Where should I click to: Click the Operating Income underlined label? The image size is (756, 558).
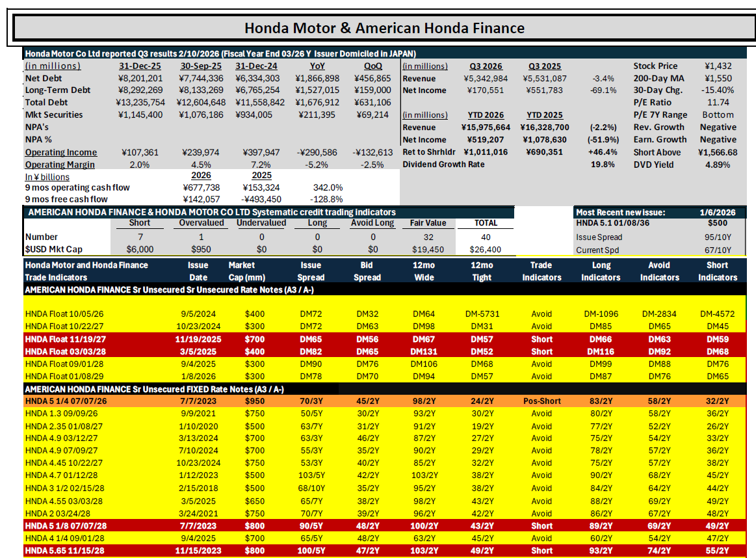[61, 152]
